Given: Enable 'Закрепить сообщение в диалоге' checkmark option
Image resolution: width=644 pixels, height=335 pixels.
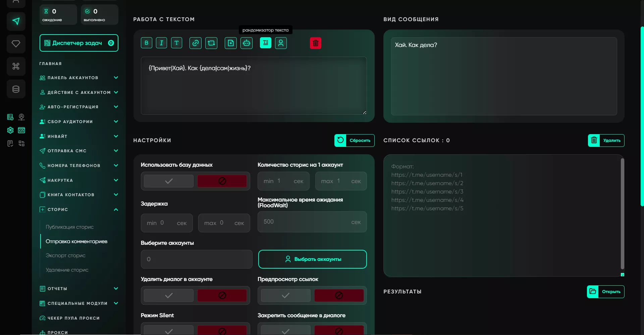Looking at the screenshot, I should (x=285, y=330).
